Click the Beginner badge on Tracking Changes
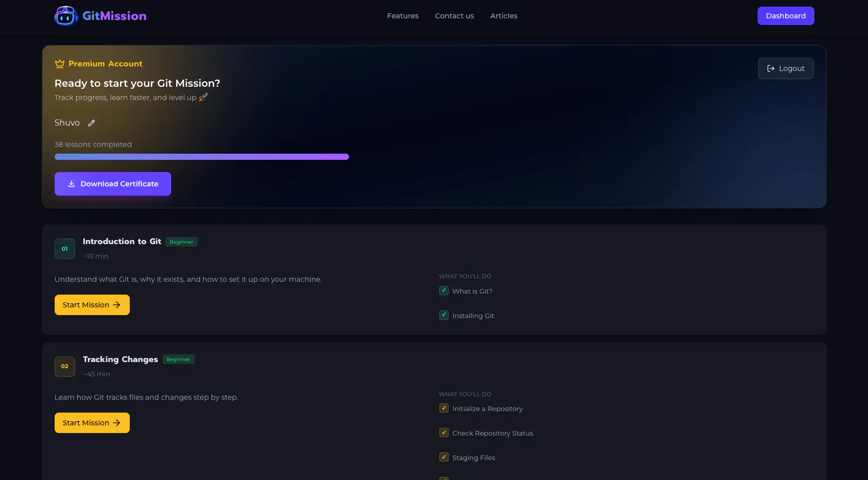Viewport: 868px width, 480px height. 178,359
